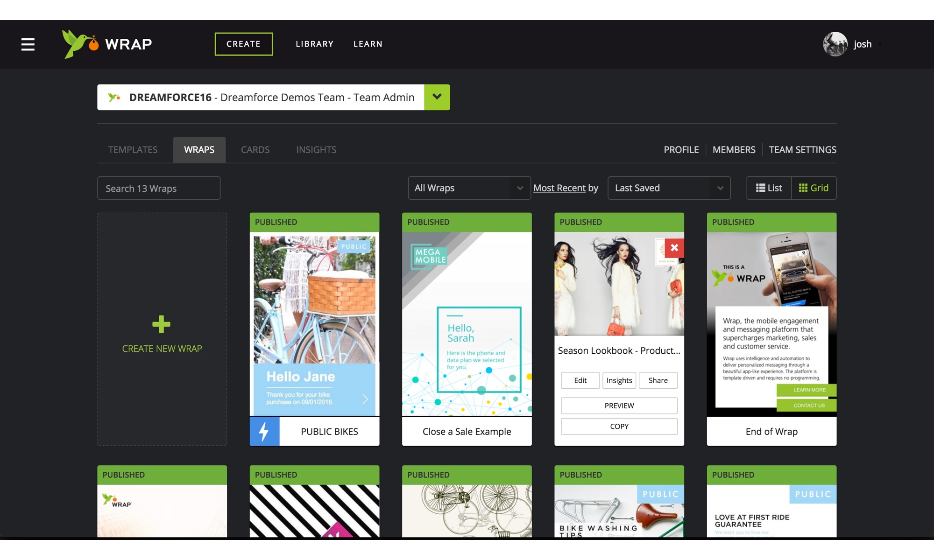Screen dimensions: 934x560
Task: Click LEARN in the top navigation
Action: coord(368,44)
